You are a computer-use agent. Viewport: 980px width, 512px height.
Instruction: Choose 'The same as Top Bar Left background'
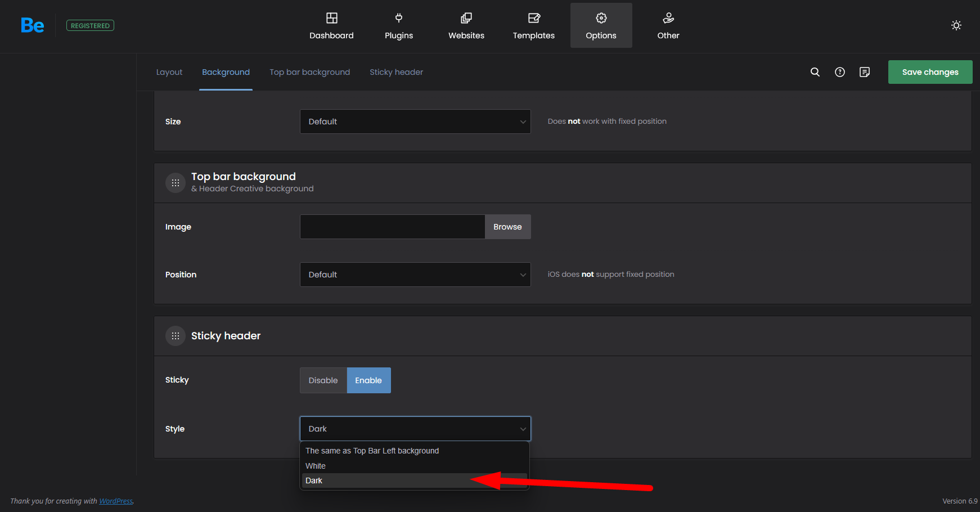[x=372, y=451]
